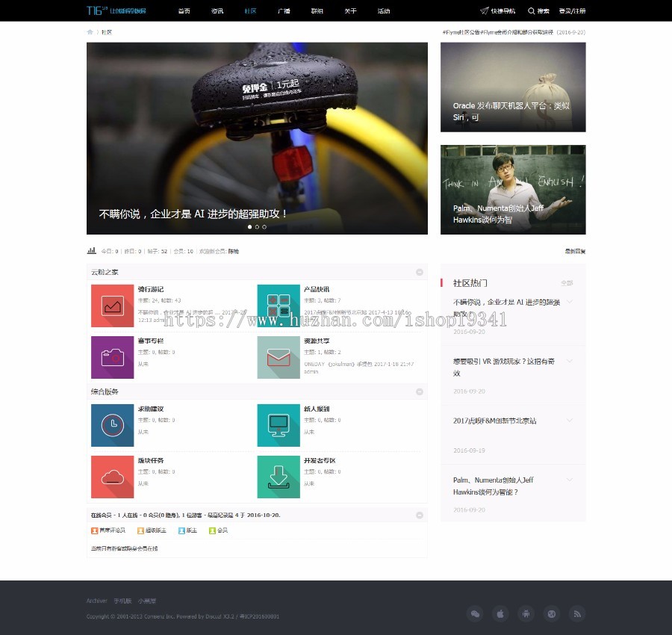Open the RSS feed icon in footer
The height and width of the screenshot is (635, 672).
coord(576,613)
